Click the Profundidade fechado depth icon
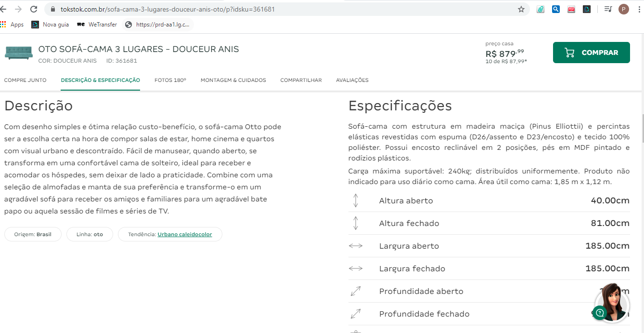 [356, 314]
